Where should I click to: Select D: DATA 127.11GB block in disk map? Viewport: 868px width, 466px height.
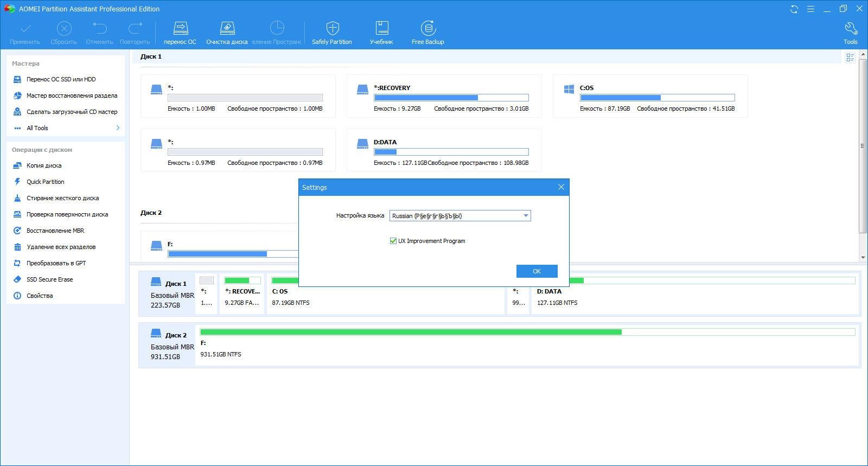coord(695,293)
